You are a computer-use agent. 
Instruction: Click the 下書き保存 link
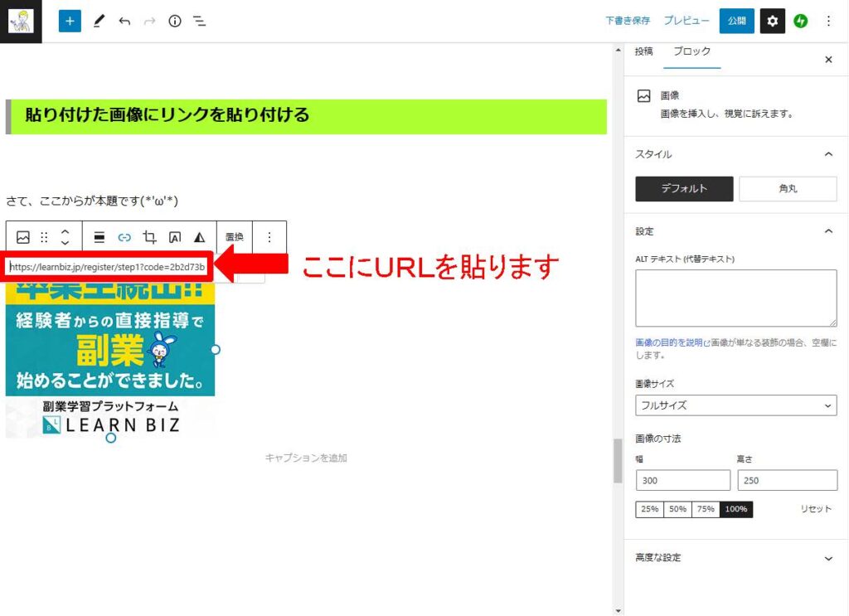pyautogui.click(x=628, y=21)
